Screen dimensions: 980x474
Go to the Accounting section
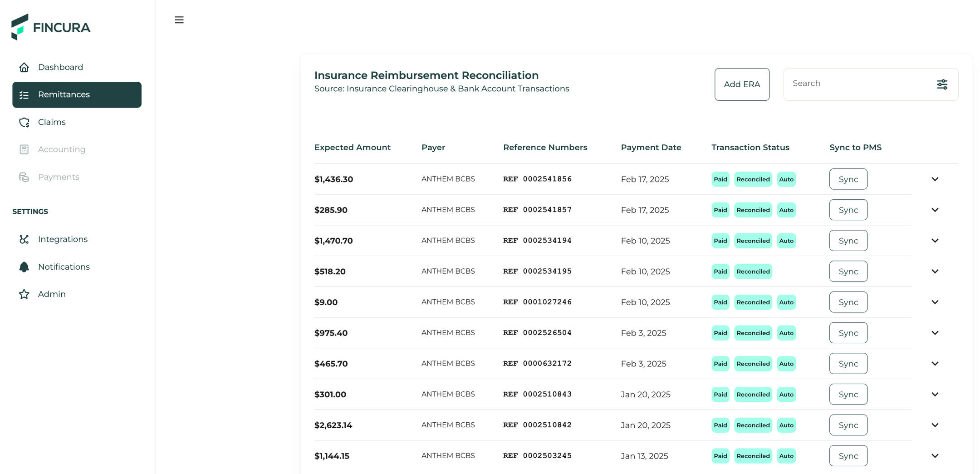point(61,149)
